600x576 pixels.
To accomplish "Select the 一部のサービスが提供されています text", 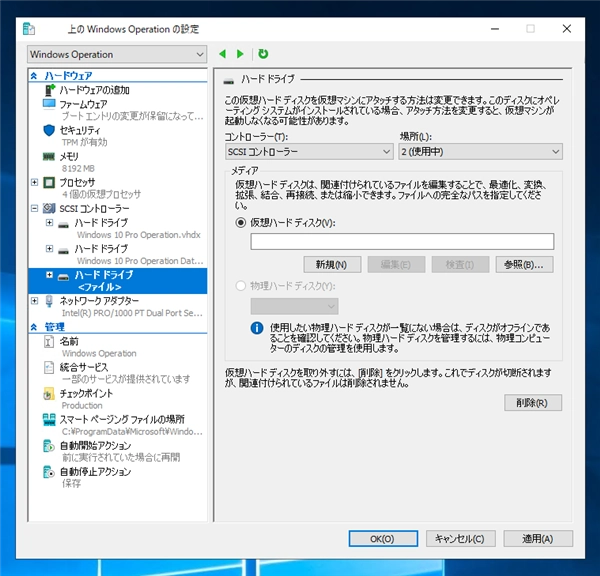I will click(x=126, y=379).
